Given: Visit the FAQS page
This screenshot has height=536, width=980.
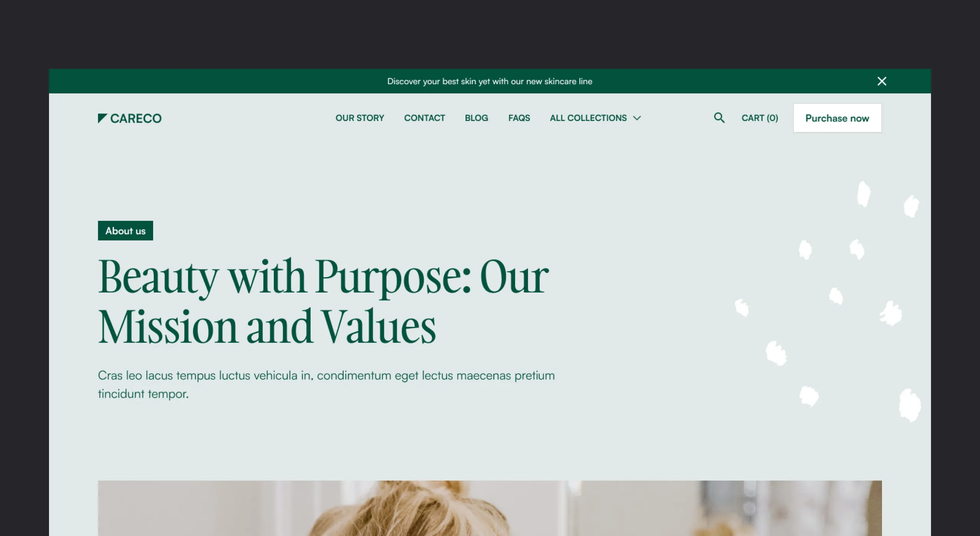Looking at the screenshot, I should click(x=519, y=118).
